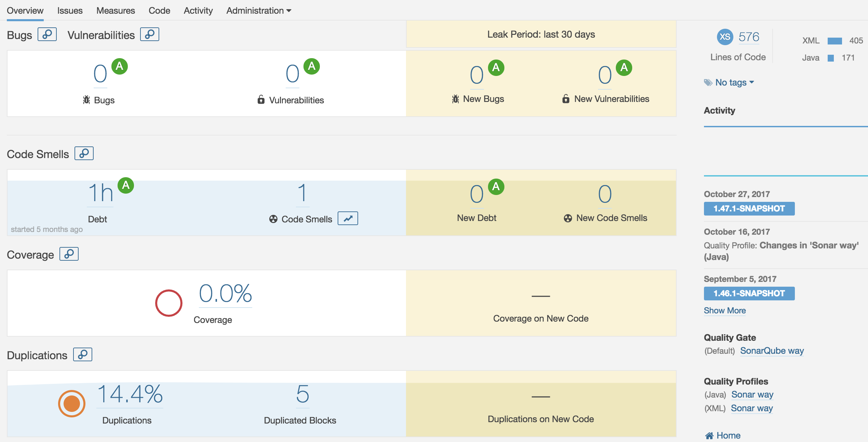868x442 pixels.
Task: Open the 576 Lines of Code link
Action: coord(749,36)
